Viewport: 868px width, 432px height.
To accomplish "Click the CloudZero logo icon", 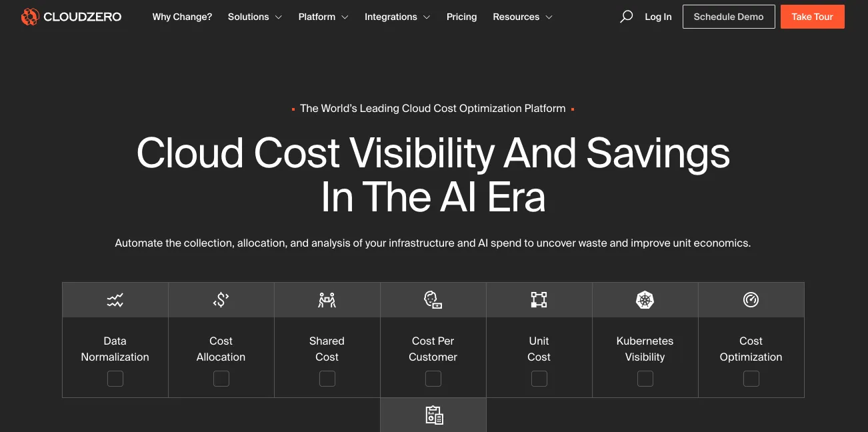I will coord(30,17).
